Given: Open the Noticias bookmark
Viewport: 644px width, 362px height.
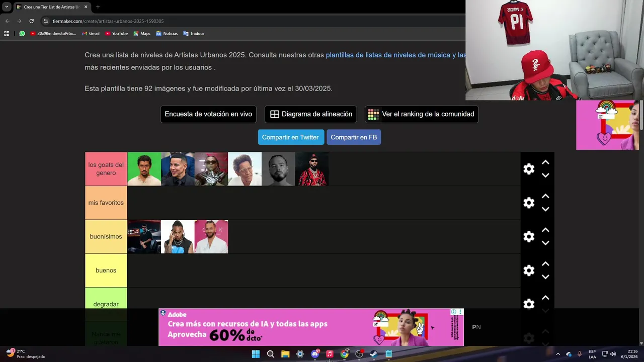Looking at the screenshot, I should [x=167, y=34].
